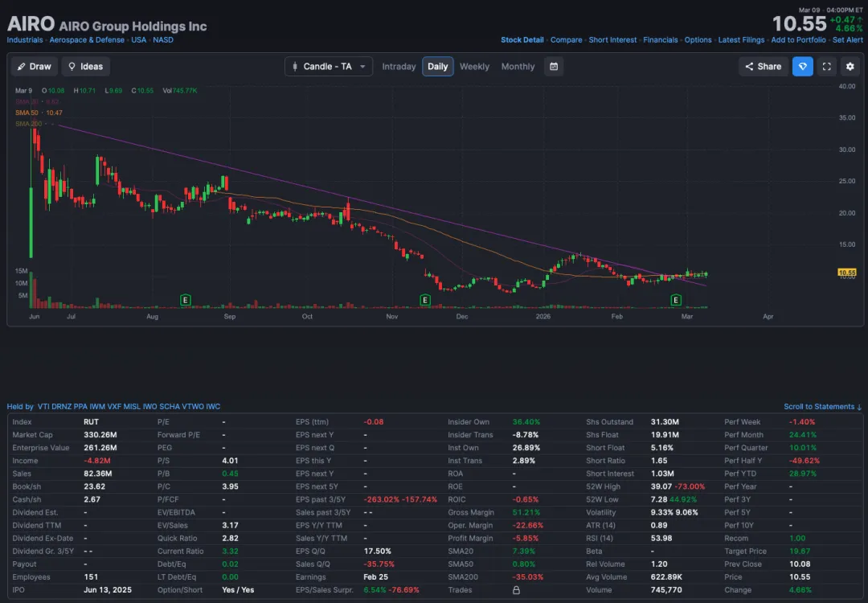Click Set Alert
The height and width of the screenshot is (603, 868).
848,40
